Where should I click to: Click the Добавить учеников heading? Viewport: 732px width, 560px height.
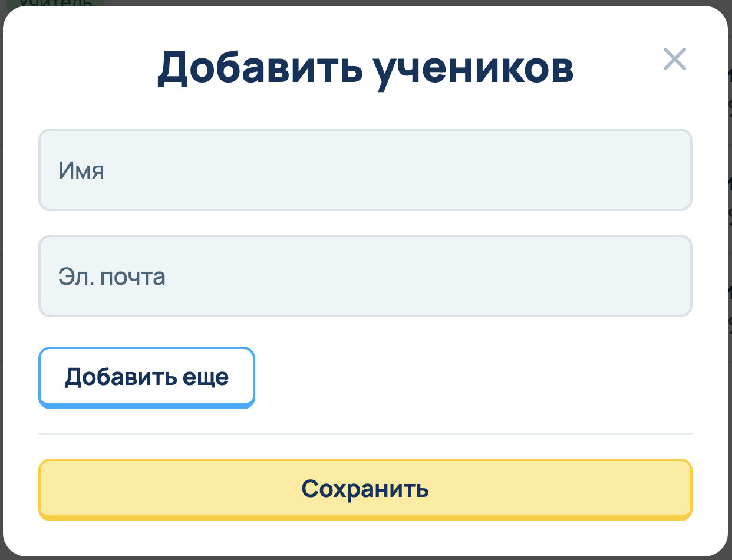pyautogui.click(x=365, y=68)
